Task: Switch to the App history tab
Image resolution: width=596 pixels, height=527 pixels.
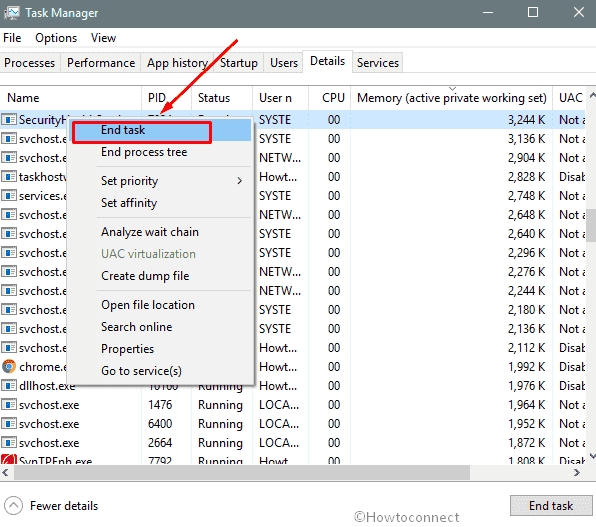Action: [x=177, y=63]
